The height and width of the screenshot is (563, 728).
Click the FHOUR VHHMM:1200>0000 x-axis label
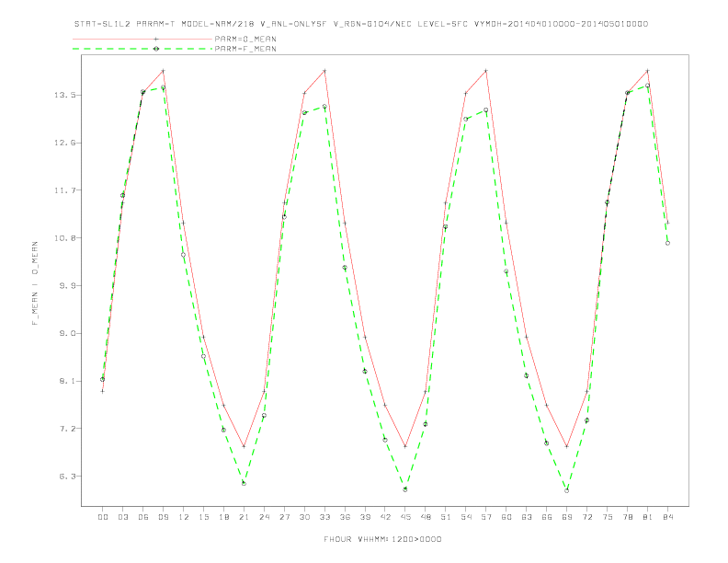[382, 539]
